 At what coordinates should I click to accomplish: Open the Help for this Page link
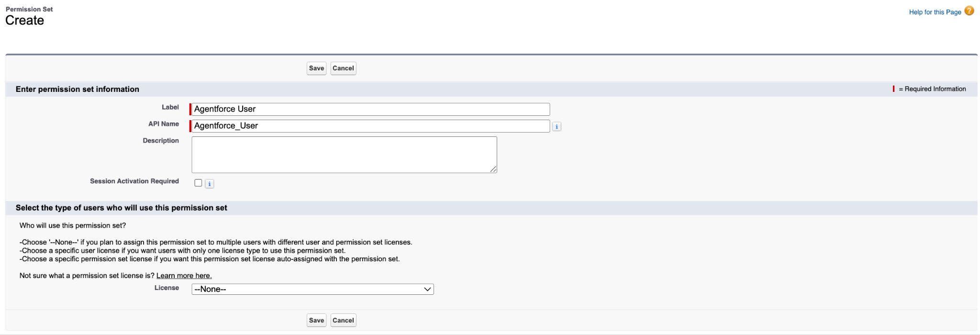point(935,12)
